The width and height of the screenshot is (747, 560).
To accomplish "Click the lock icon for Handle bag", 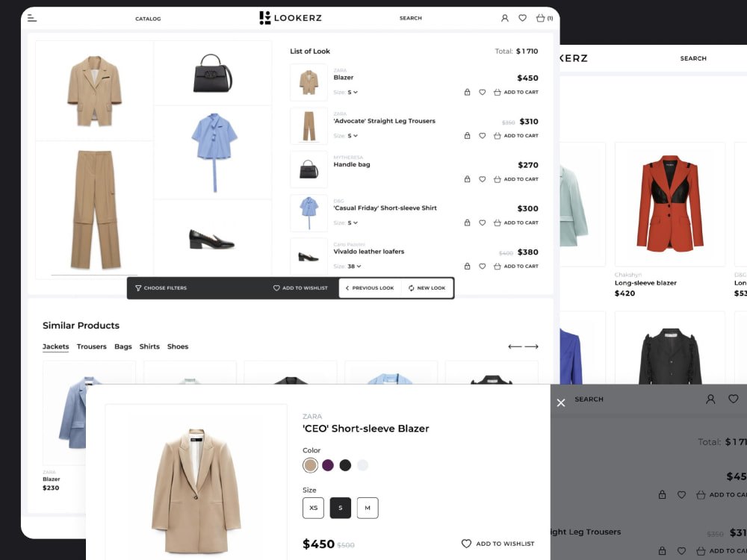I will pyautogui.click(x=468, y=179).
